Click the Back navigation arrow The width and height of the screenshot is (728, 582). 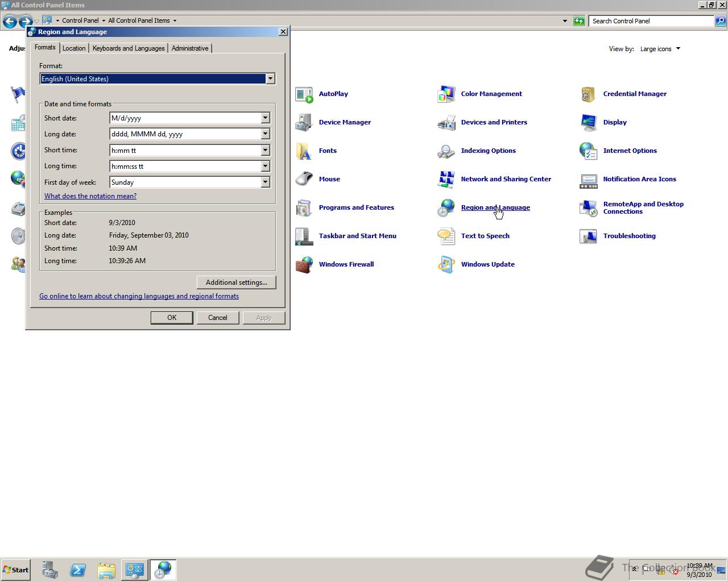pyautogui.click(x=10, y=22)
